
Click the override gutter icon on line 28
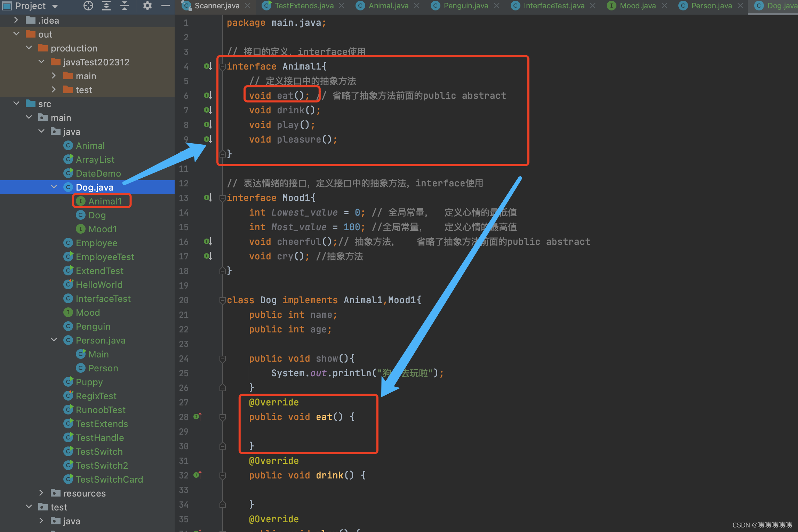pos(198,417)
